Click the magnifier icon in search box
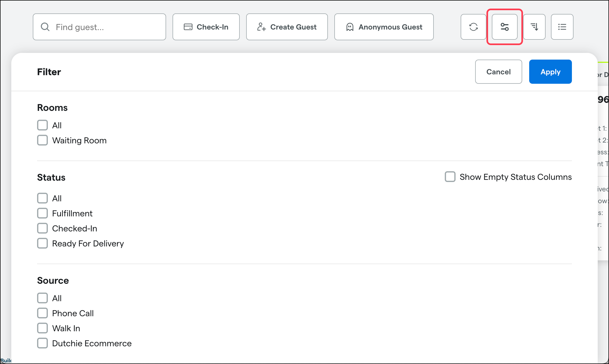Screen dimensions: 609x364 [45, 27]
